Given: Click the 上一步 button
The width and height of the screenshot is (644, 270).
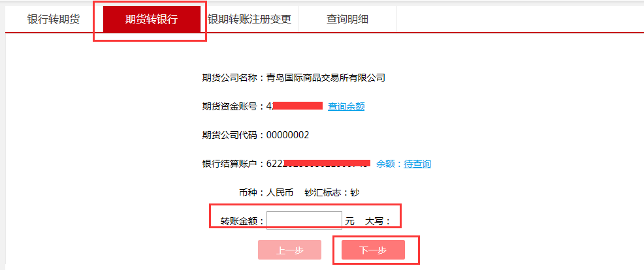Looking at the screenshot, I should pyautogui.click(x=289, y=250).
